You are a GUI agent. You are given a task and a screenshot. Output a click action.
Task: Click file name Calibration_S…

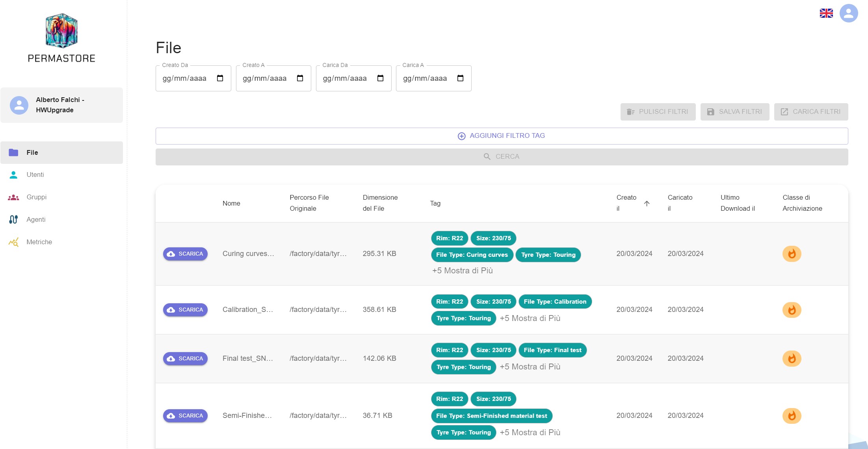[x=248, y=310]
